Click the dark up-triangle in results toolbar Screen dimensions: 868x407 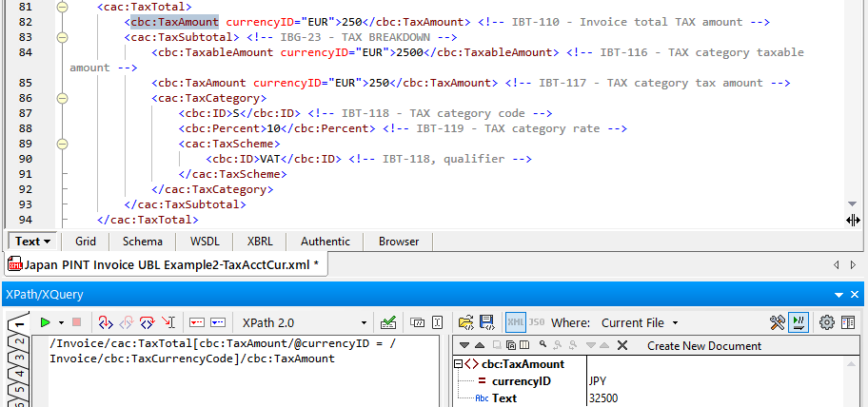[x=480, y=345]
